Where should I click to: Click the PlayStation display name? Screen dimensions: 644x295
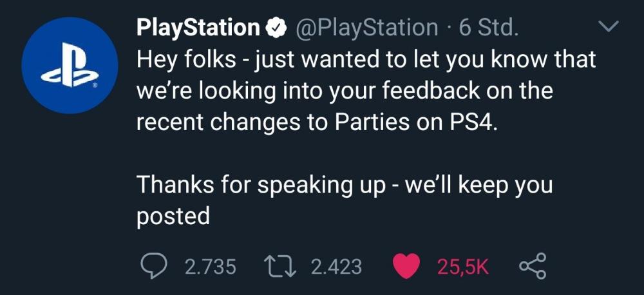point(198,28)
